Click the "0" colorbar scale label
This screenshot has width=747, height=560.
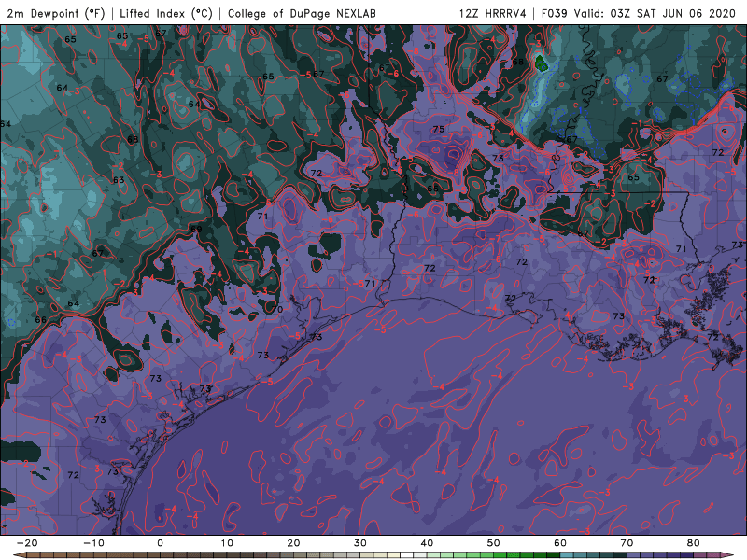(x=160, y=543)
